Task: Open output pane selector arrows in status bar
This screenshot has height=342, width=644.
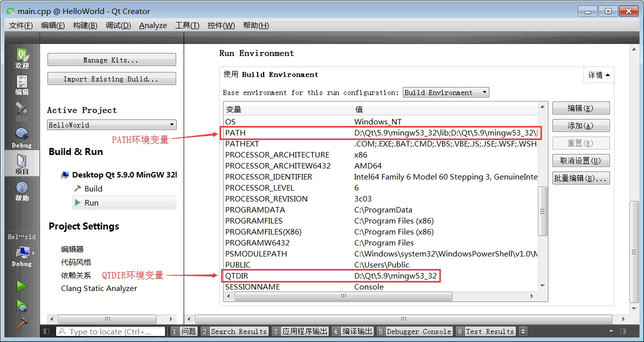Action: tap(523, 331)
